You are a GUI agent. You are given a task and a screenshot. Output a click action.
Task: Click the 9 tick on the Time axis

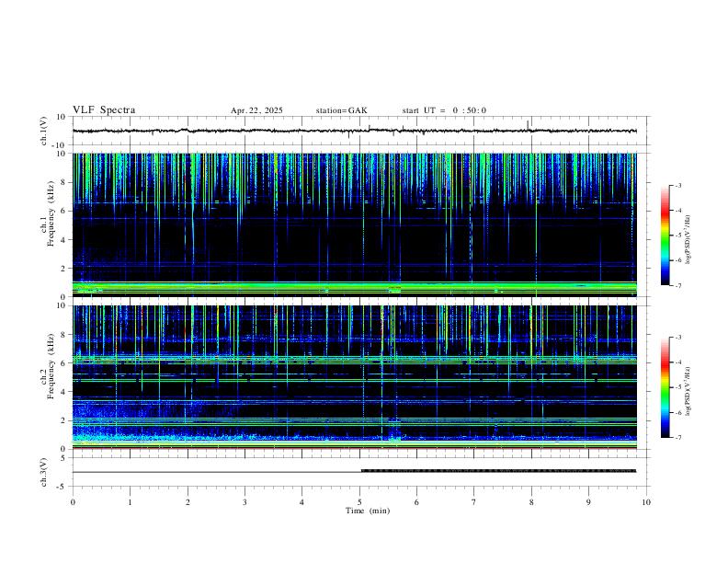588,502
